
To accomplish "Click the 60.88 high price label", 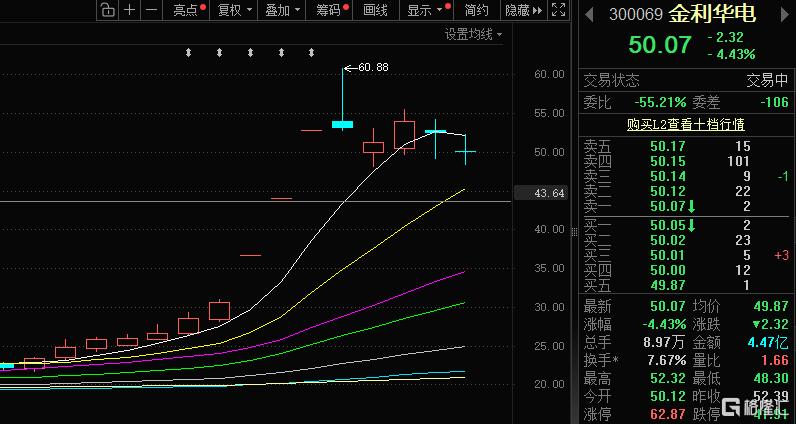I will (373, 67).
